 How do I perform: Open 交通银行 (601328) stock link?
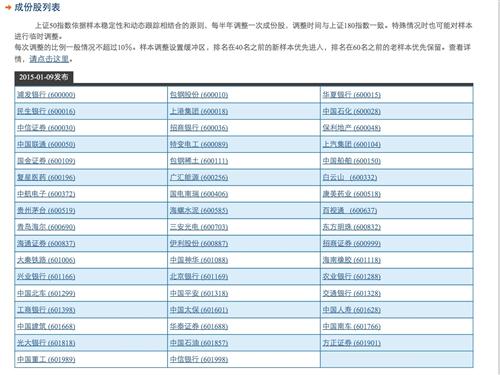coord(351,293)
